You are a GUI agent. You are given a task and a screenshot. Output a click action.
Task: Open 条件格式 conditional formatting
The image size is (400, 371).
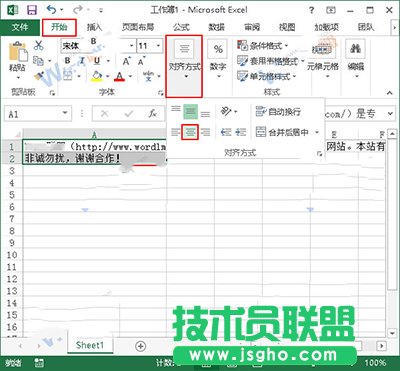(x=262, y=45)
